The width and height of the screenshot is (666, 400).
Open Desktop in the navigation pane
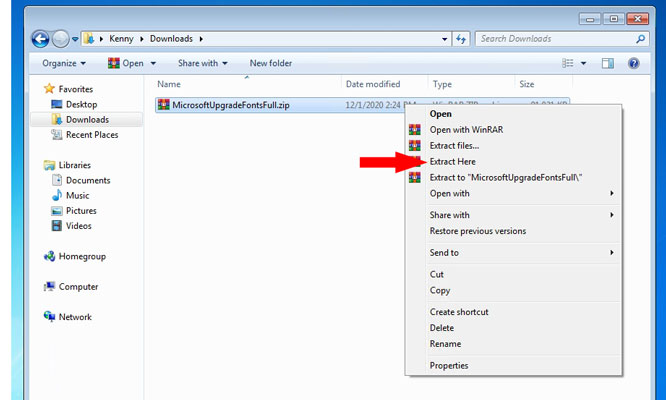tap(82, 104)
